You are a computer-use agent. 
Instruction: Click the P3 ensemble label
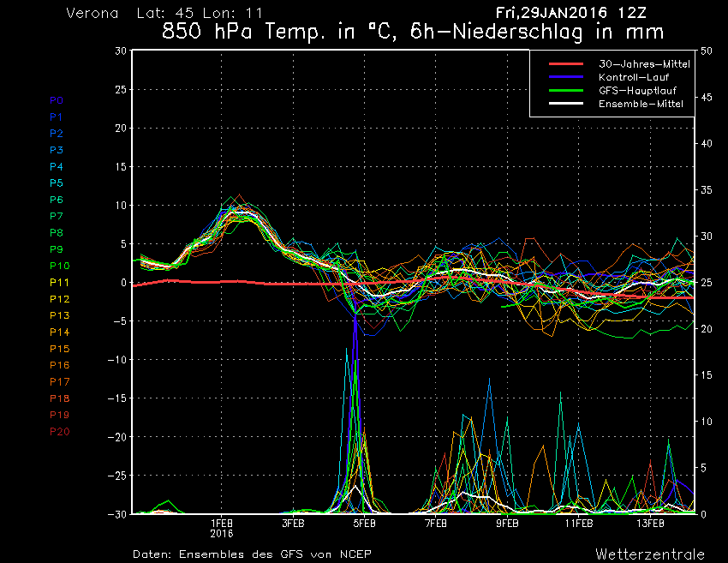pyautogui.click(x=57, y=150)
